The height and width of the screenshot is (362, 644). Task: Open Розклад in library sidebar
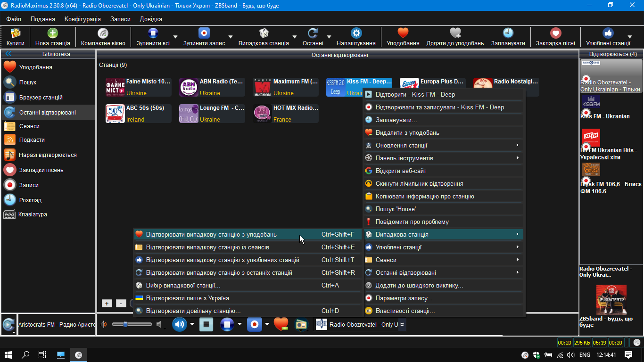point(48,200)
